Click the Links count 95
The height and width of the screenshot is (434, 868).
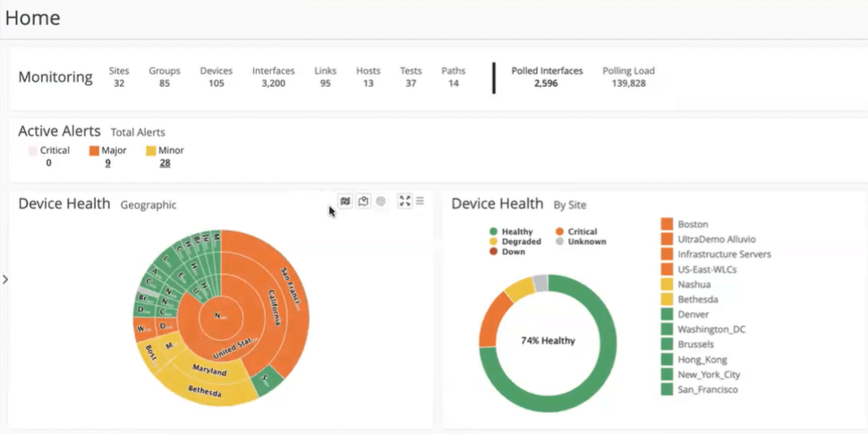pos(326,83)
